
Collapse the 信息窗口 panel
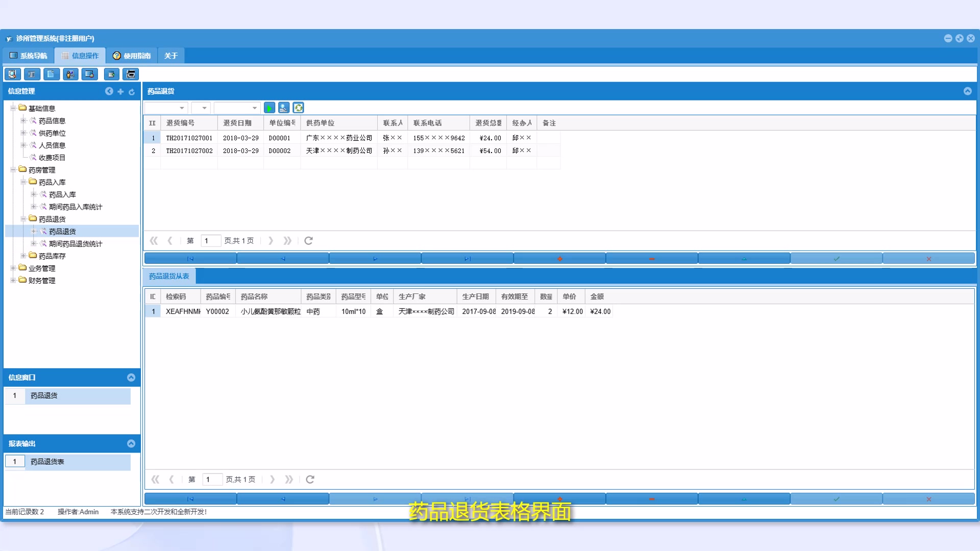tap(131, 378)
